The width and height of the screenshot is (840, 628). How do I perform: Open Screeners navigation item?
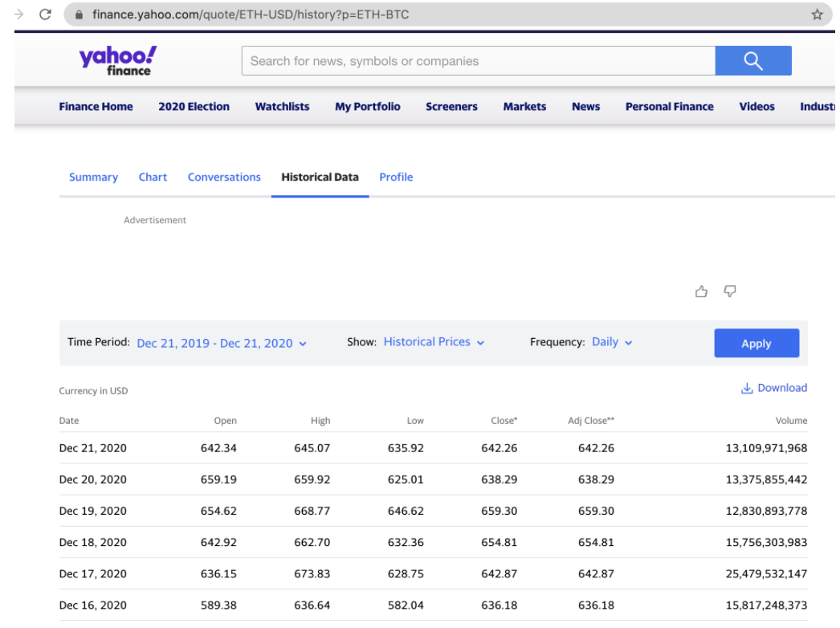(451, 107)
